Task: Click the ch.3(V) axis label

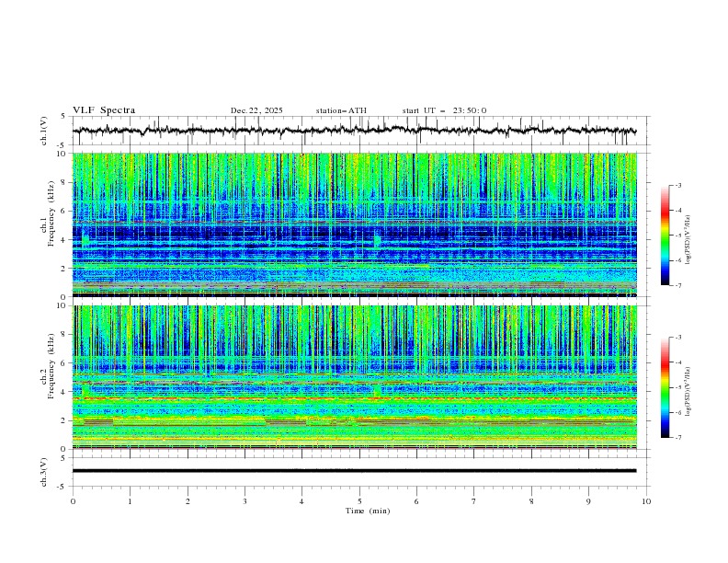Action: coord(45,470)
